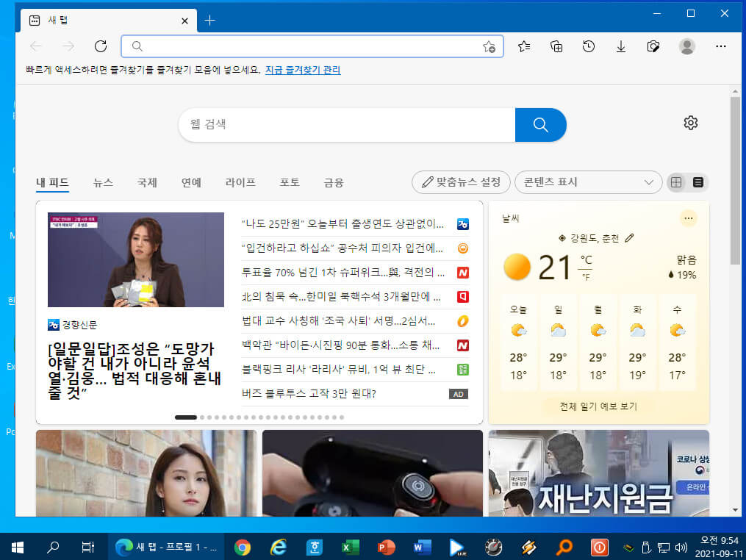This screenshot has height=560, width=746.
Task: Click the 웹 검색 input field
Action: pyautogui.click(x=348, y=125)
